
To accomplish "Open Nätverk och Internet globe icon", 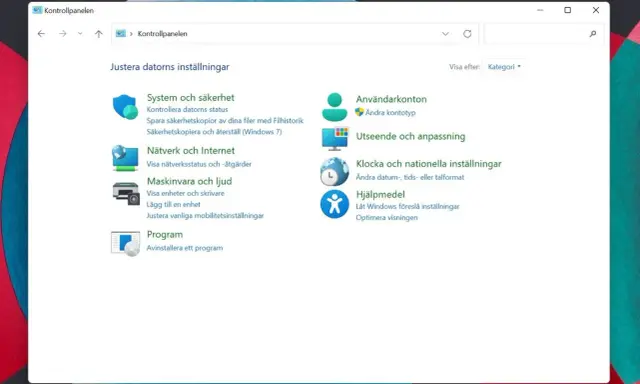I will coord(125,158).
